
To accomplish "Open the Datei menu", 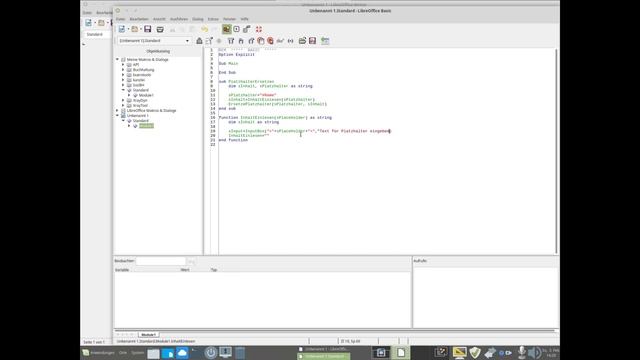I will coord(120,19).
